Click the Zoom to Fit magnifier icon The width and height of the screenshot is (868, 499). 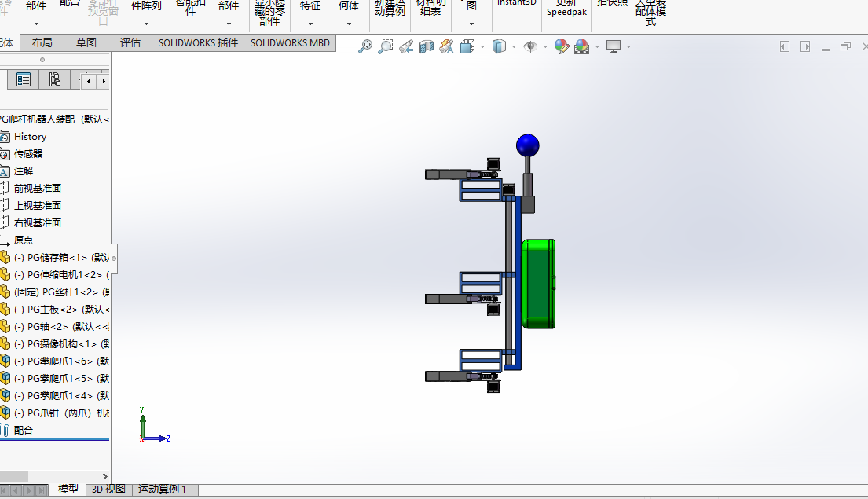[365, 46]
